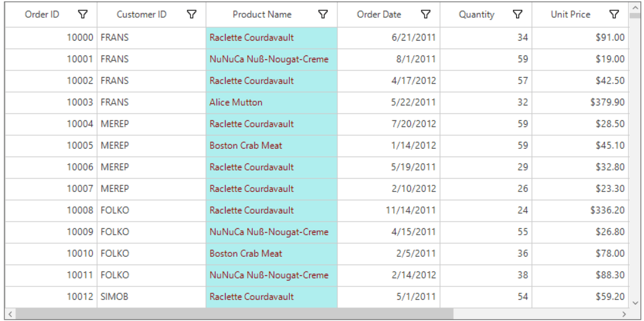Image resolution: width=644 pixels, height=321 pixels.
Task: Click the quantity cell 34
Action: [486, 38]
